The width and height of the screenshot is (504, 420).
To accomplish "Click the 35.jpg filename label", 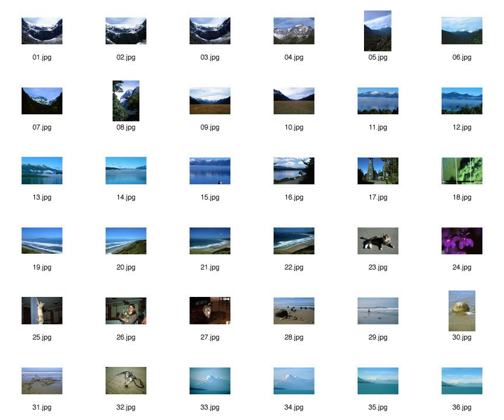I will pos(377,407).
